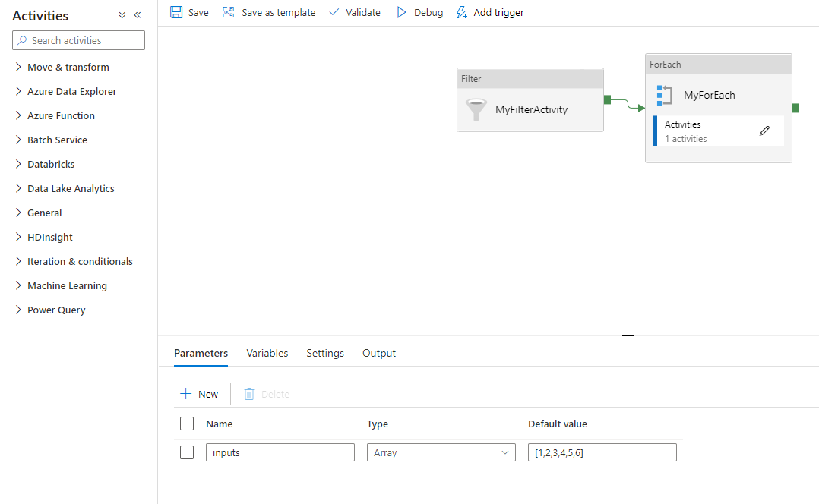Click the Default value input field
Screen dimensions: 819x504
click(602, 452)
